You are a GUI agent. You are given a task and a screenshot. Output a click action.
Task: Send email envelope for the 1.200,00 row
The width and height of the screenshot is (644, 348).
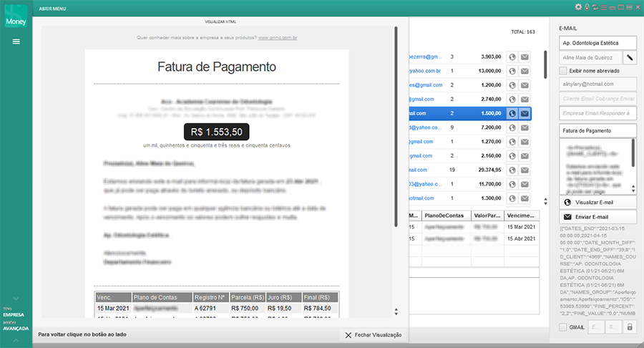[x=525, y=85]
